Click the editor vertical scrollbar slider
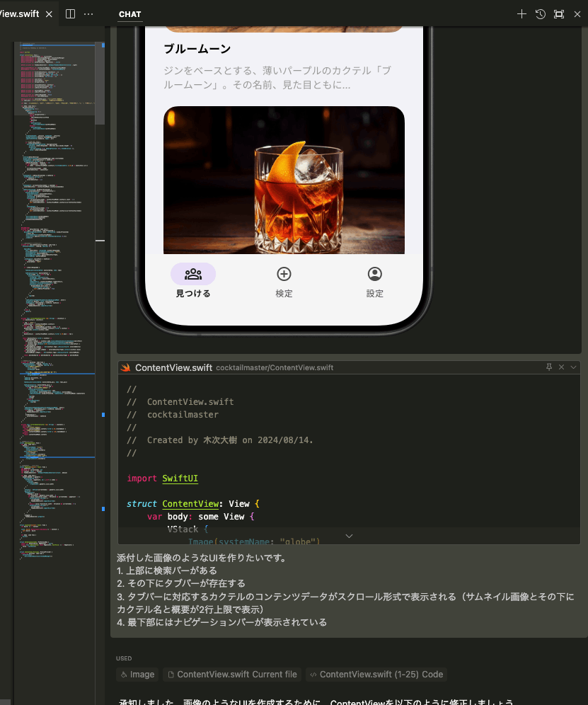 [100, 84]
